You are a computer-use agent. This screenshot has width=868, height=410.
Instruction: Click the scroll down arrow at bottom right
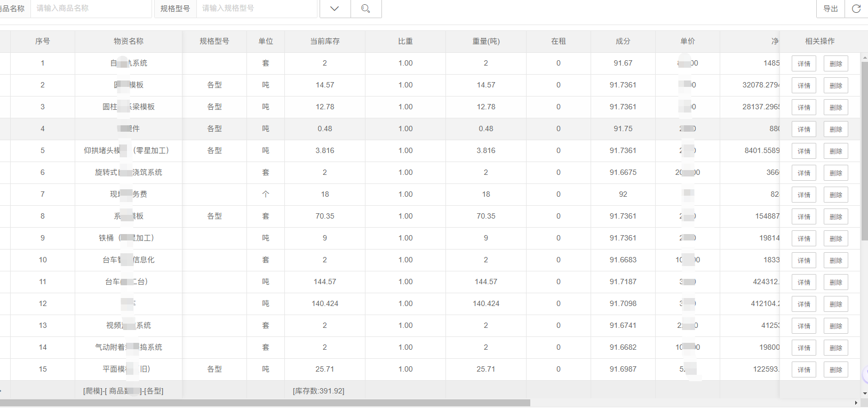(x=864, y=394)
